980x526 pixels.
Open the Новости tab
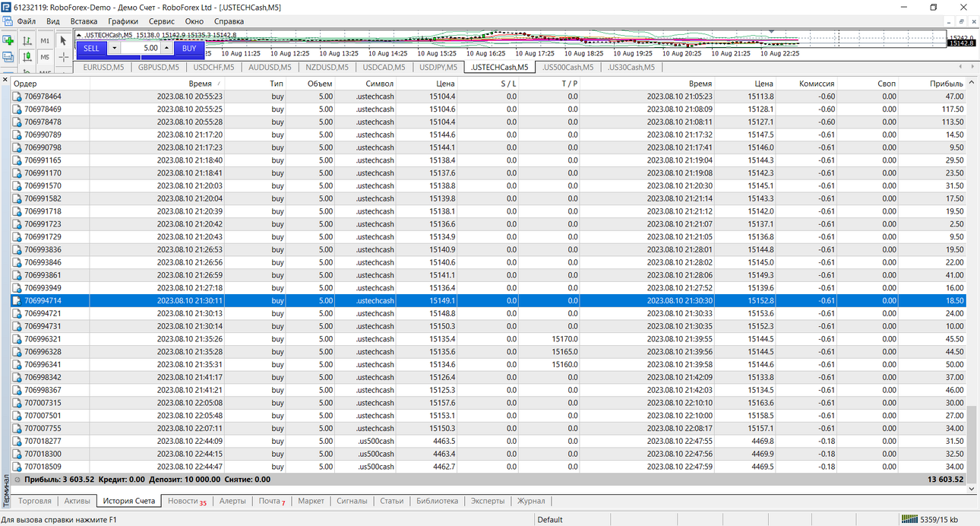click(x=187, y=501)
